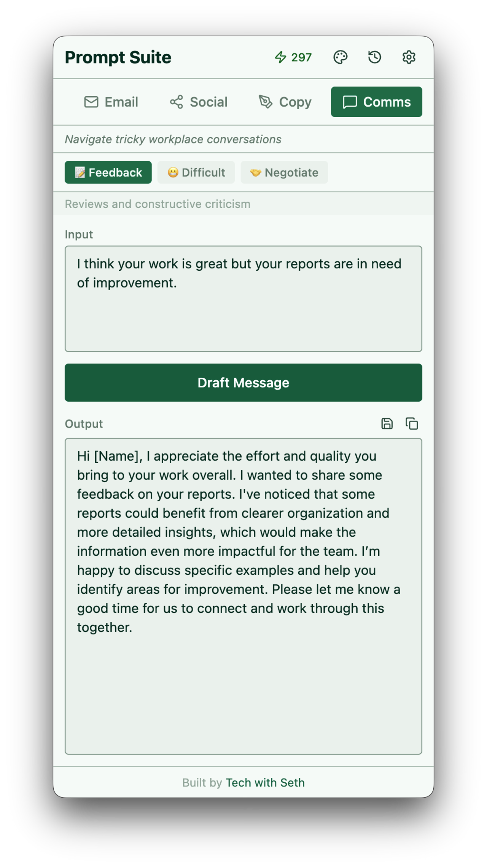Click inside the Input text area

243,299
